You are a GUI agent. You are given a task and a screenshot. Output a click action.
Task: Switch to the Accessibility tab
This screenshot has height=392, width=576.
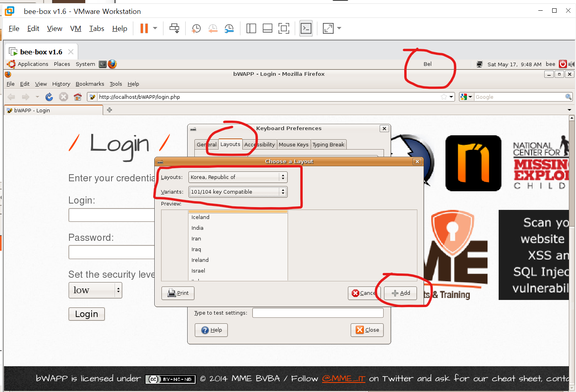260,144
